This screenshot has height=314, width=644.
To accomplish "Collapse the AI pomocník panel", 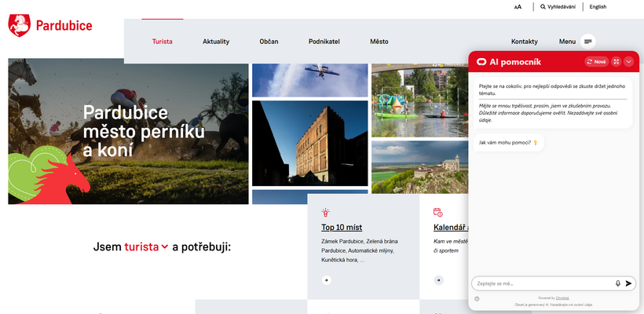I will click(x=628, y=62).
